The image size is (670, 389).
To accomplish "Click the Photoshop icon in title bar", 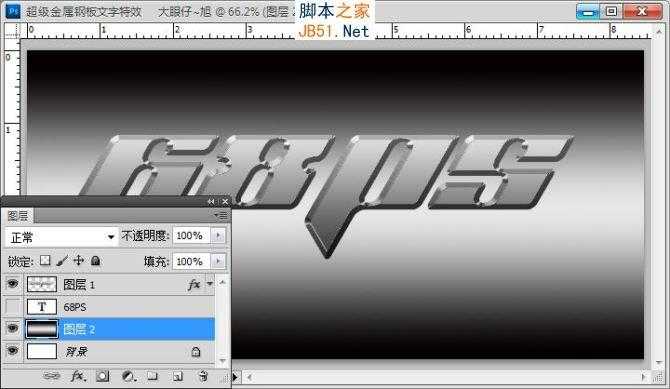I will coord(13,11).
